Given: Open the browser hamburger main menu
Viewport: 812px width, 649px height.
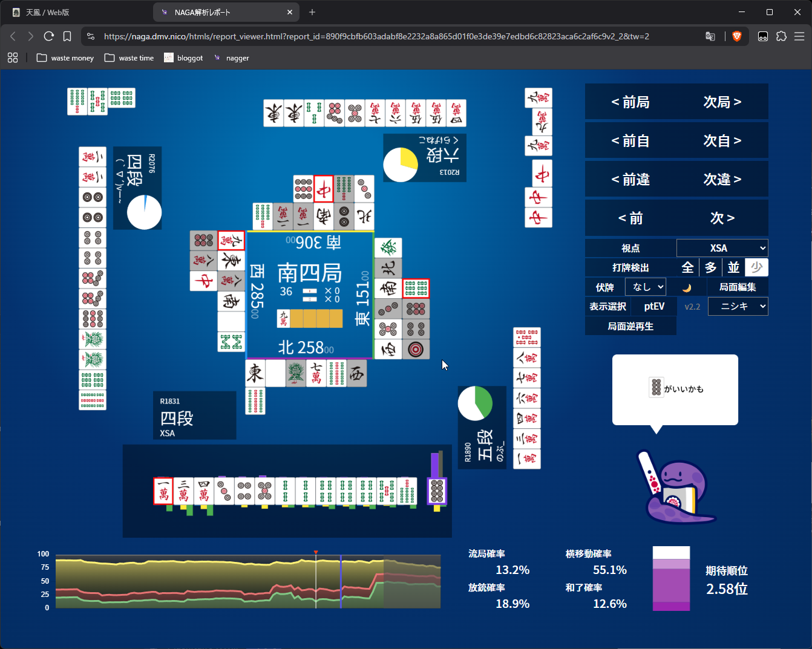Looking at the screenshot, I should (x=799, y=36).
